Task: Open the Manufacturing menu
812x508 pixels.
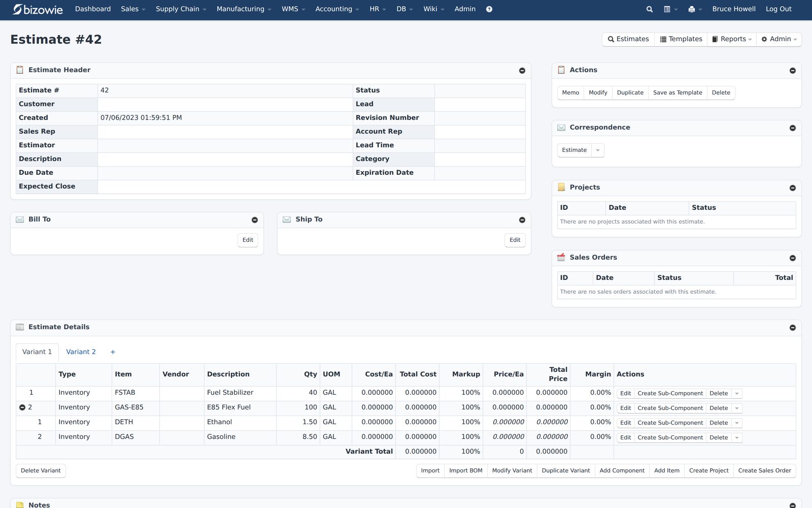Action: point(244,9)
